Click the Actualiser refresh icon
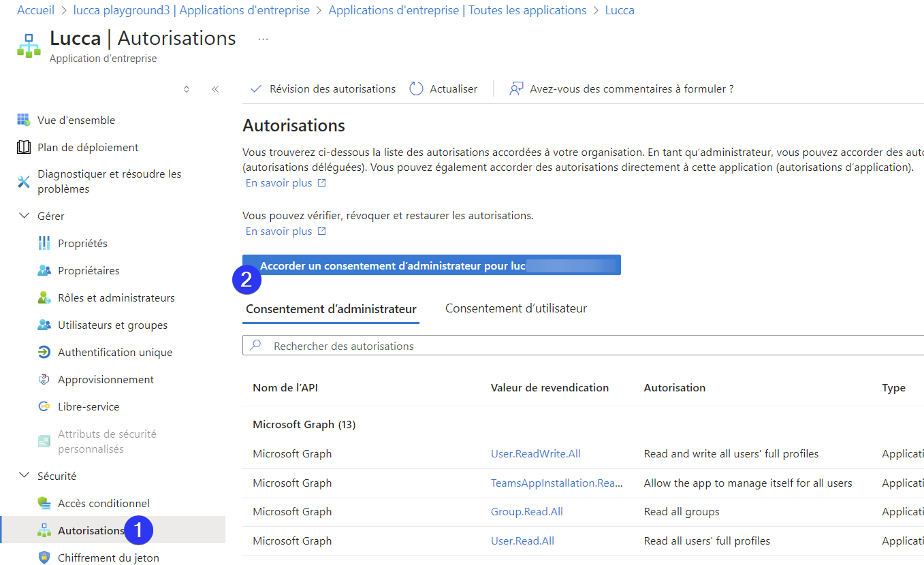 pyautogui.click(x=416, y=89)
